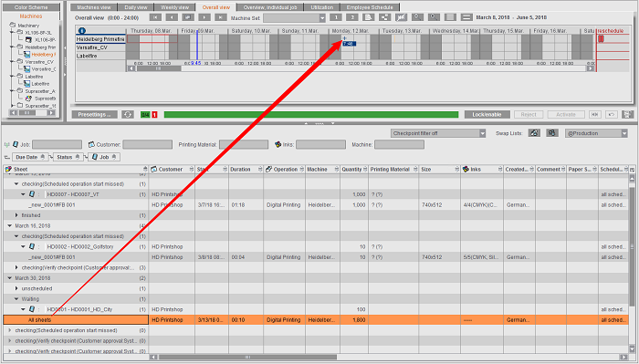Jump to the first timeline page arrow
The height and width of the screenshot is (364, 639).
tap(155, 17)
